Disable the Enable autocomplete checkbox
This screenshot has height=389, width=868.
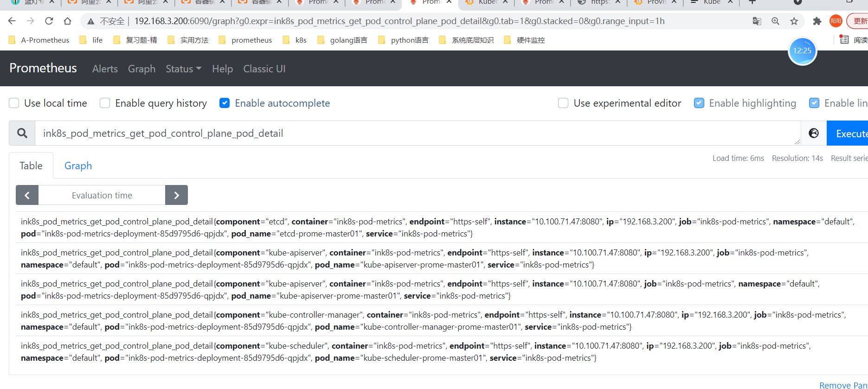[x=225, y=103]
